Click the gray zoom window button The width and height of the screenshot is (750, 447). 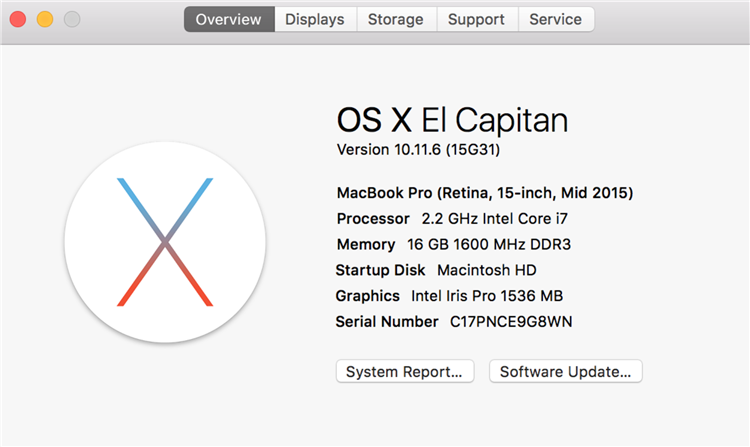pyautogui.click(x=71, y=19)
